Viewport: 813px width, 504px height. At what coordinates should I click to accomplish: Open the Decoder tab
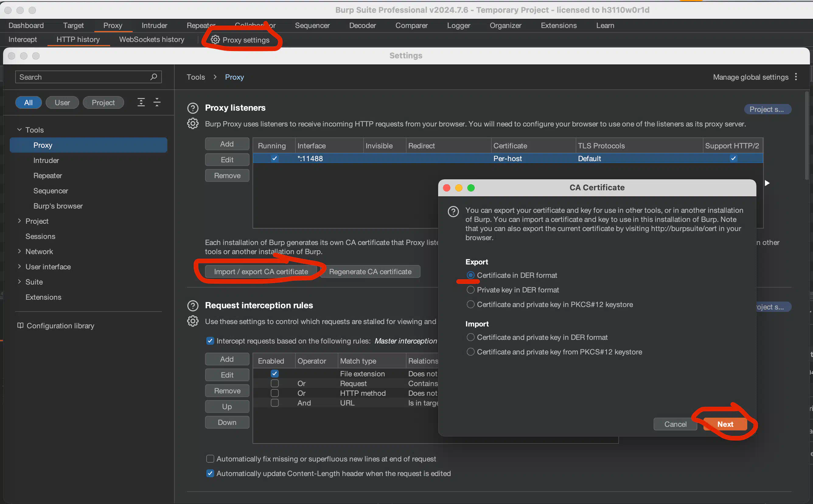coord(362,25)
